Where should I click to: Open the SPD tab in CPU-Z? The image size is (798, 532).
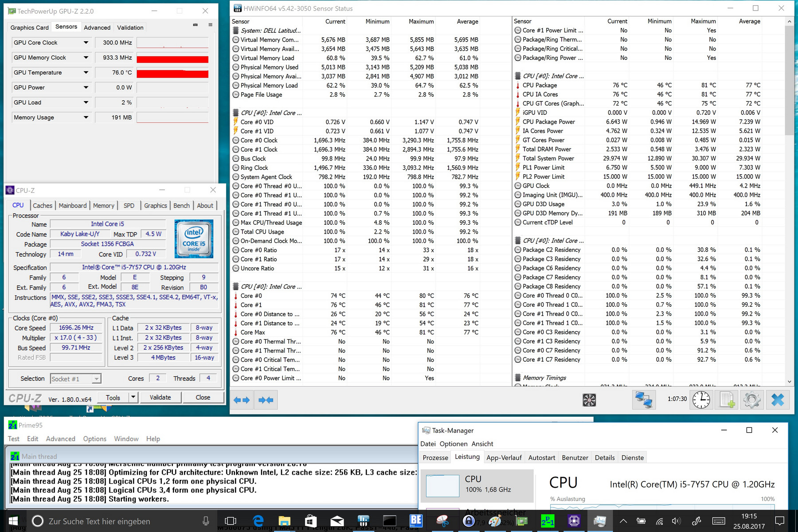129,205
